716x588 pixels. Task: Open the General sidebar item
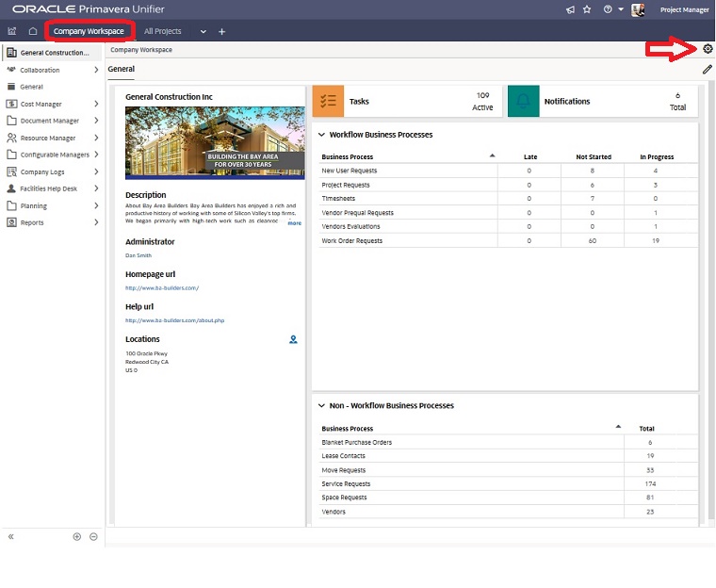[x=31, y=87]
